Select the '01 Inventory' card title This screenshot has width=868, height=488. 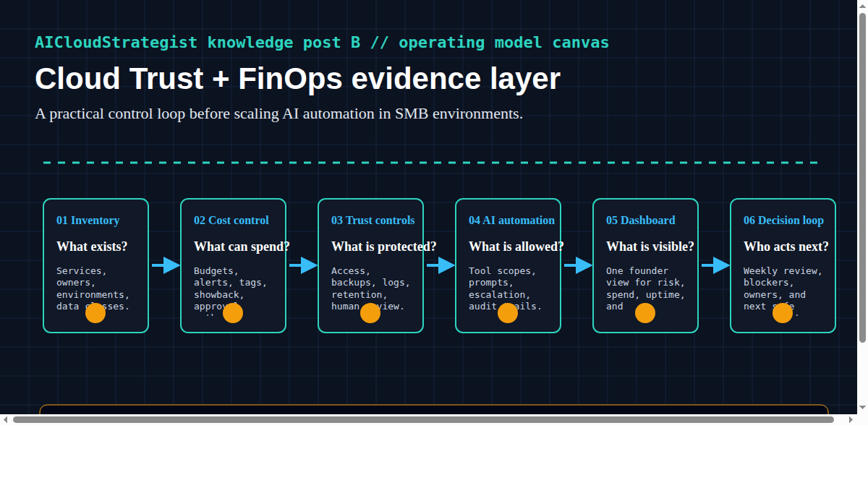(88, 221)
